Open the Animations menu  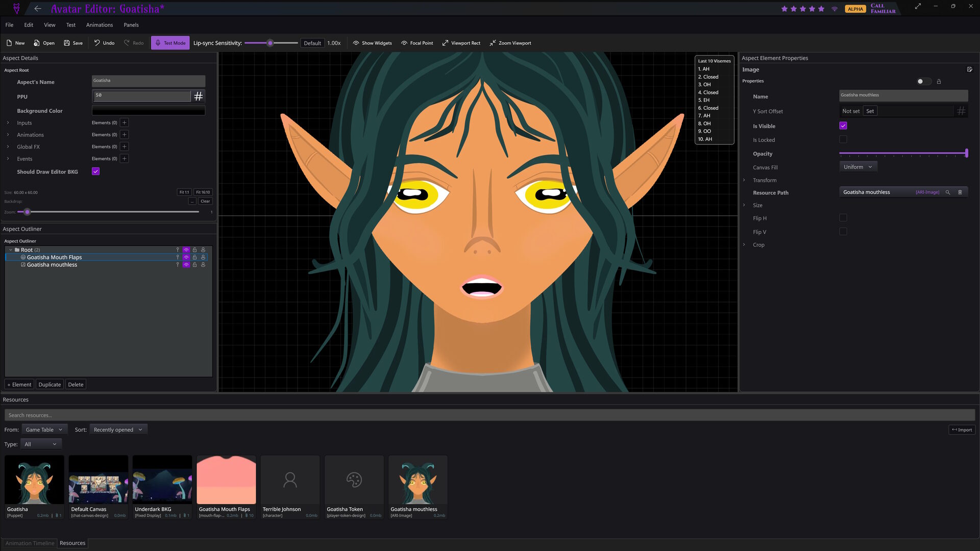click(100, 24)
